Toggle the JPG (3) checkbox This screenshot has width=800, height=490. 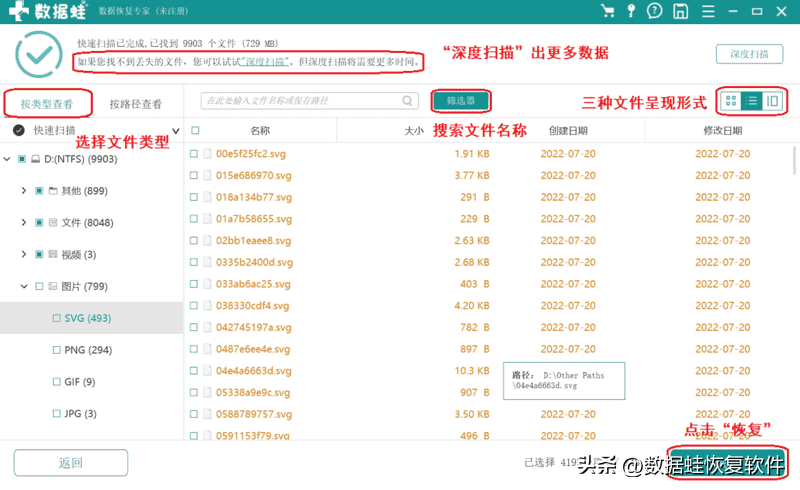56,413
